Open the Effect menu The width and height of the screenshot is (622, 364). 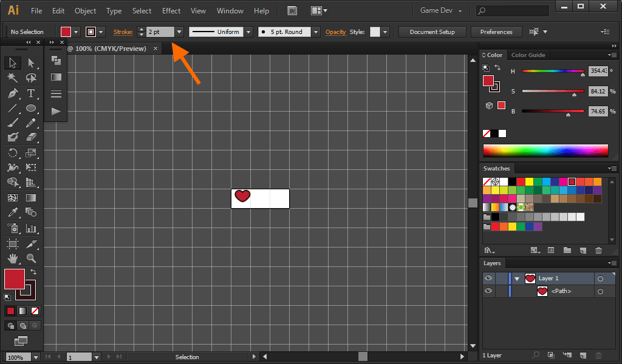point(171,11)
